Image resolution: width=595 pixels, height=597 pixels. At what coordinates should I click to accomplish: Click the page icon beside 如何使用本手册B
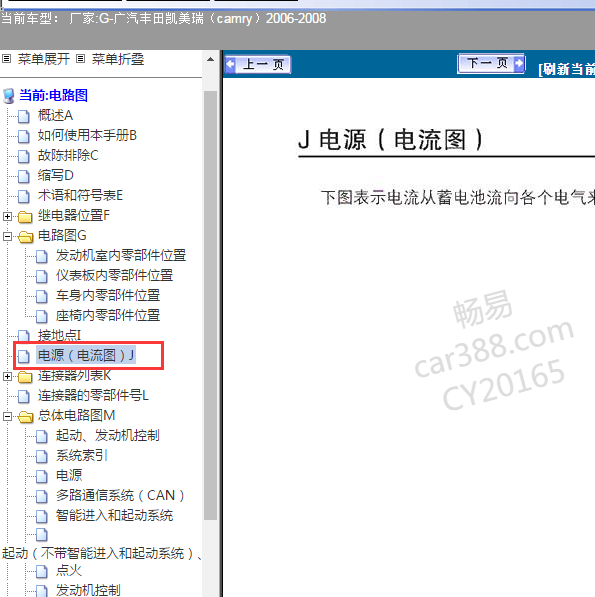coord(24,136)
